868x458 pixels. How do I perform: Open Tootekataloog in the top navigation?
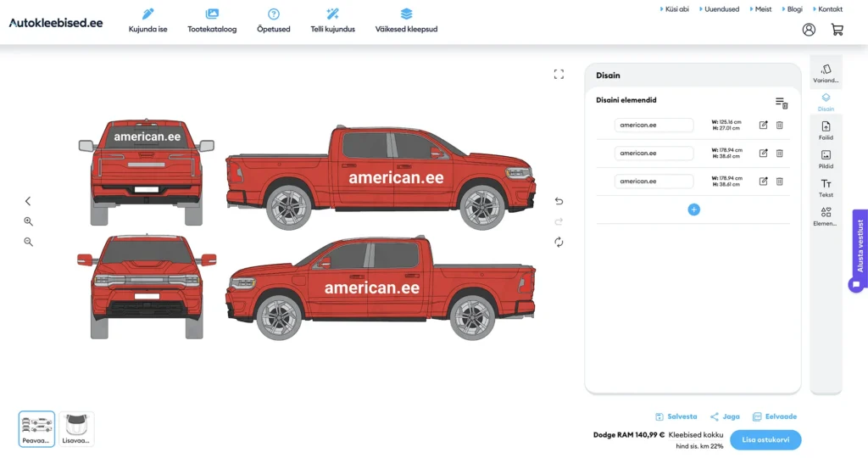click(x=212, y=20)
